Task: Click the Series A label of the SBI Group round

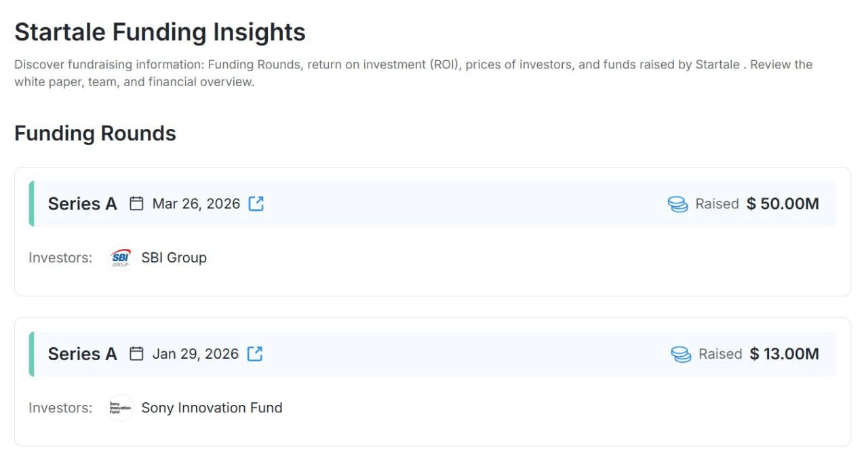Action: click(82, 203)
